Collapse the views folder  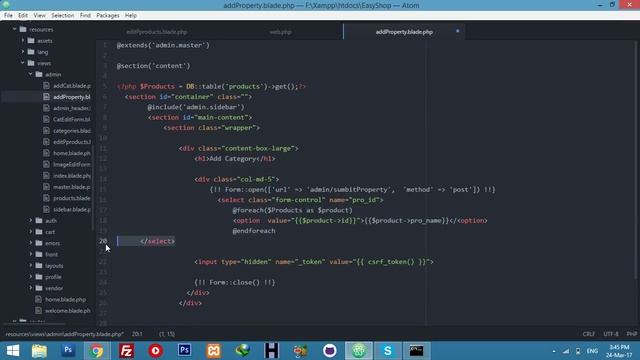point(23,63)
